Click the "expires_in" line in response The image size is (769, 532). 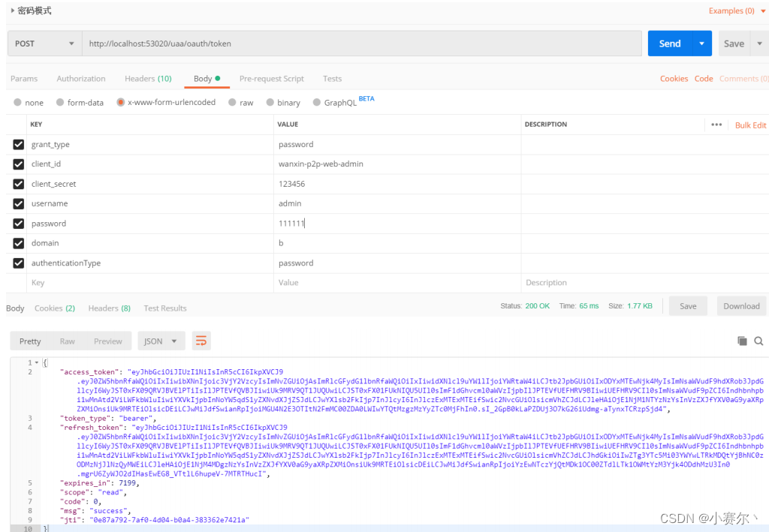(x=101, y=483)
